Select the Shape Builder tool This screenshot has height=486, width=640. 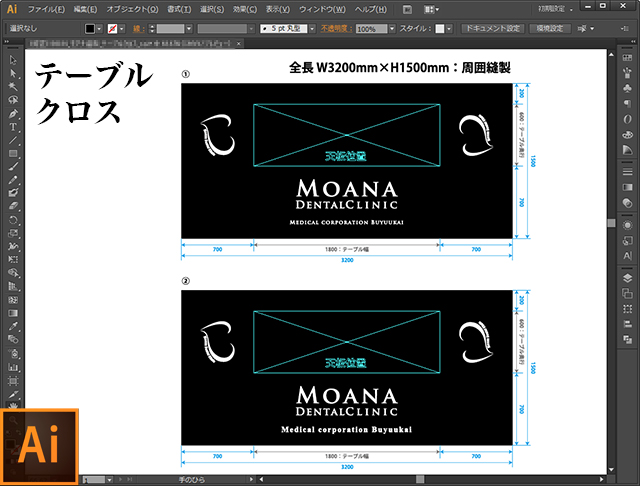[x=13, y=273]
